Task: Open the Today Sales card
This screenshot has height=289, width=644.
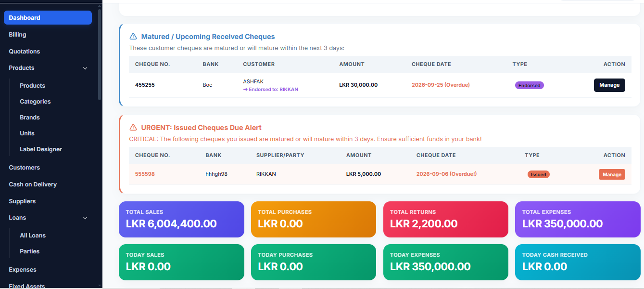Action: tap(181, 262)
